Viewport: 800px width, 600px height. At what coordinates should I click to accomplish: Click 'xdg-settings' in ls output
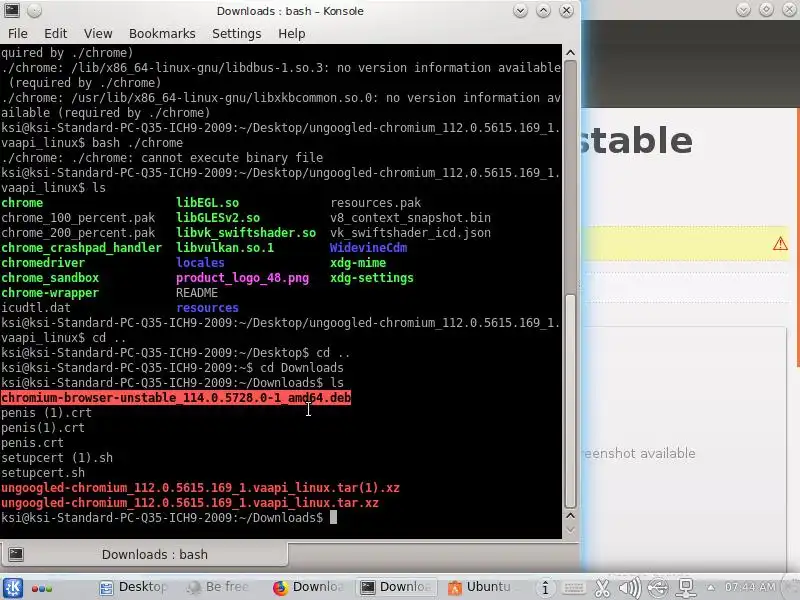pyautogui.click(x=372, y=278)
